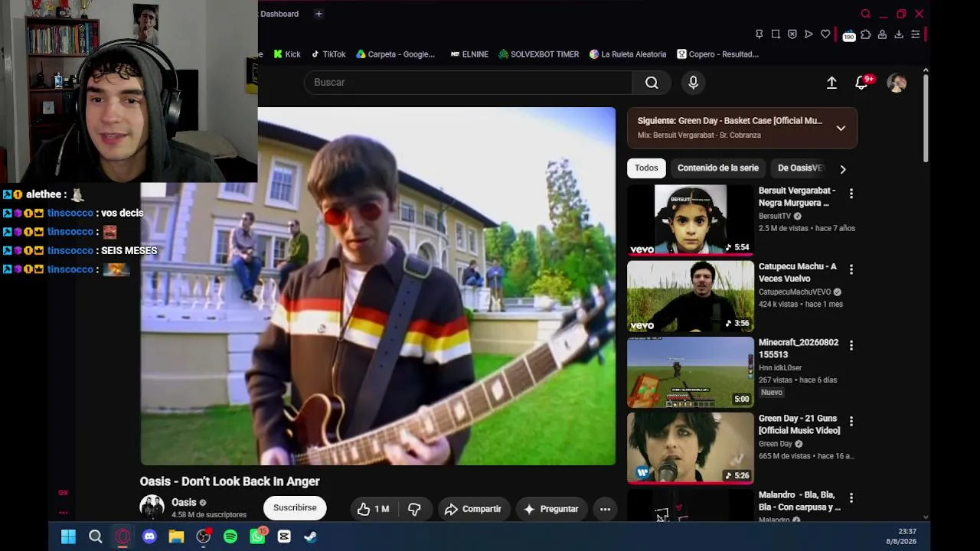Screen dimensions: 980x551
Task: Select the Contenido de la serie chip
Action: (x=718, y=168)
